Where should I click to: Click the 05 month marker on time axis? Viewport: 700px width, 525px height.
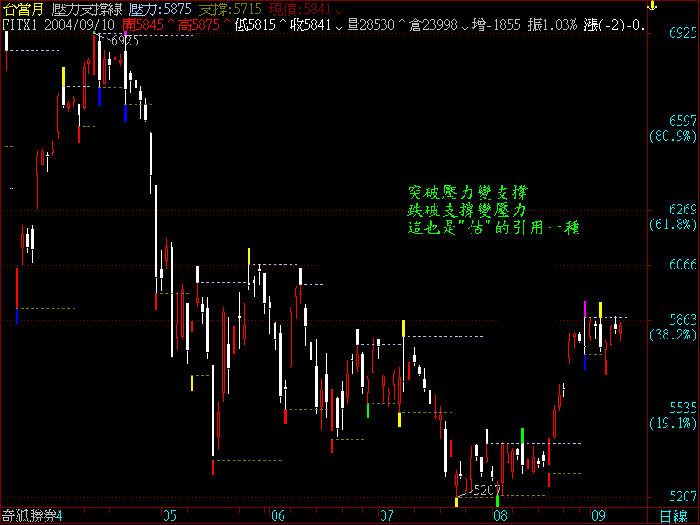[169, 516]
